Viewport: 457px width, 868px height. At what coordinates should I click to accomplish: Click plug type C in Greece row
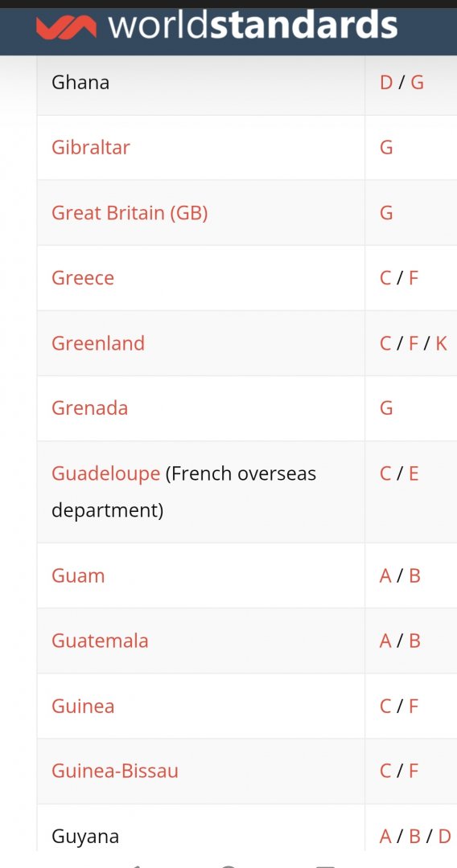[386, 277]
